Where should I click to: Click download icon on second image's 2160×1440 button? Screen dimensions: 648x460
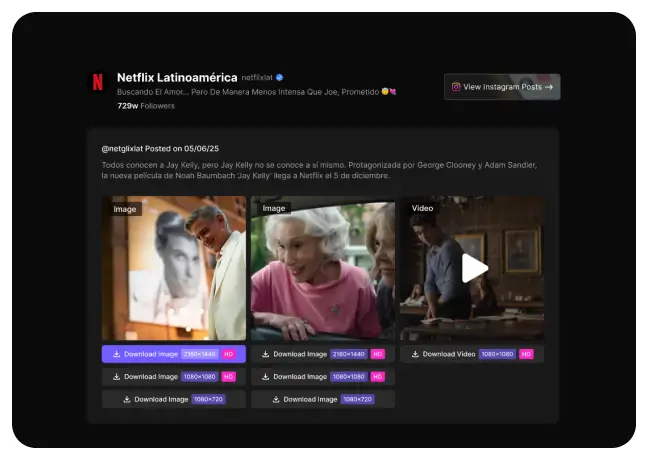pos(266,354)
